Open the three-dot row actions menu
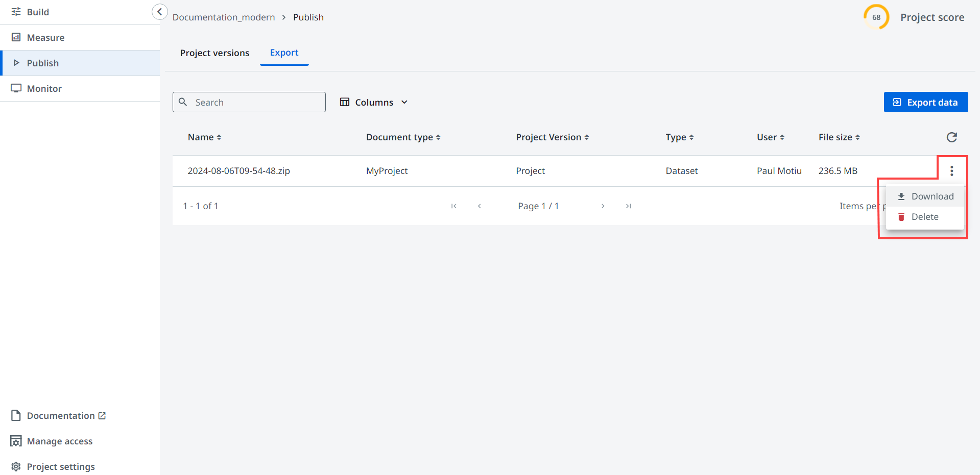The image size is (980, 475). (x=951, y=171)
